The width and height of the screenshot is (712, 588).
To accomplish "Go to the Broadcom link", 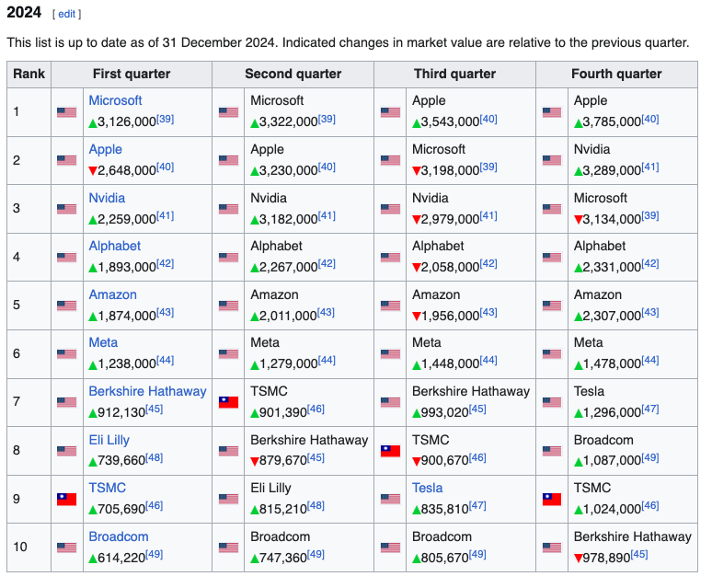I will tap(119, 536).
